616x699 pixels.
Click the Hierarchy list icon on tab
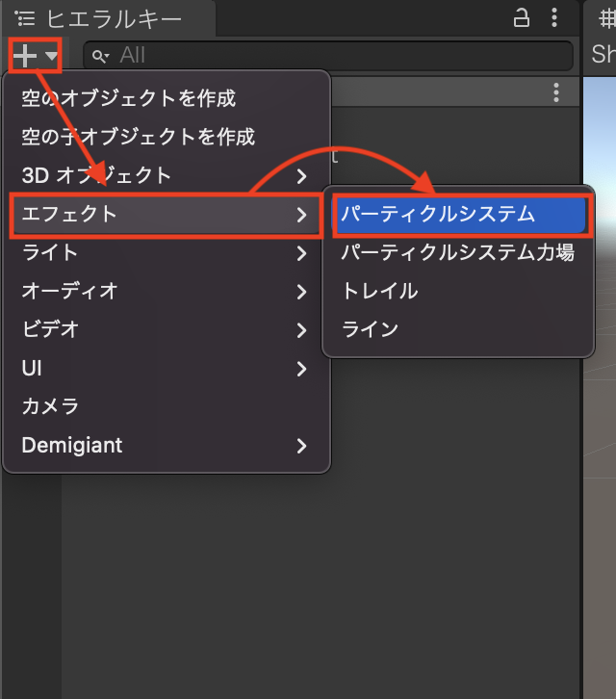(24, 18)
